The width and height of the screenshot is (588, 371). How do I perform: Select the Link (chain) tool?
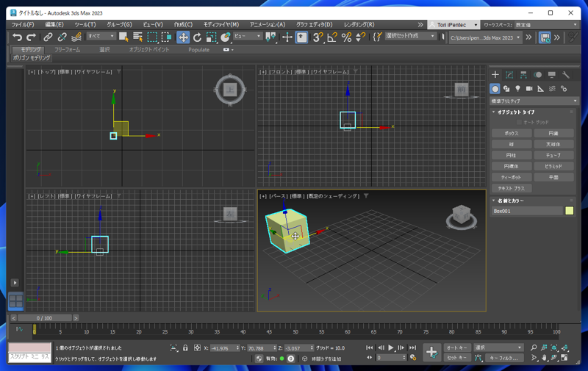[48, 37]
